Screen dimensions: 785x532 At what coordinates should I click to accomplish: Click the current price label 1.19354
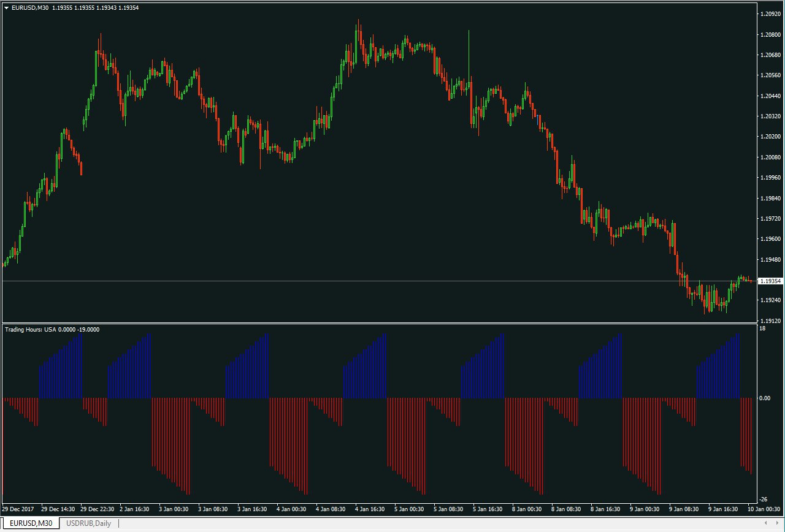point(770,281)
